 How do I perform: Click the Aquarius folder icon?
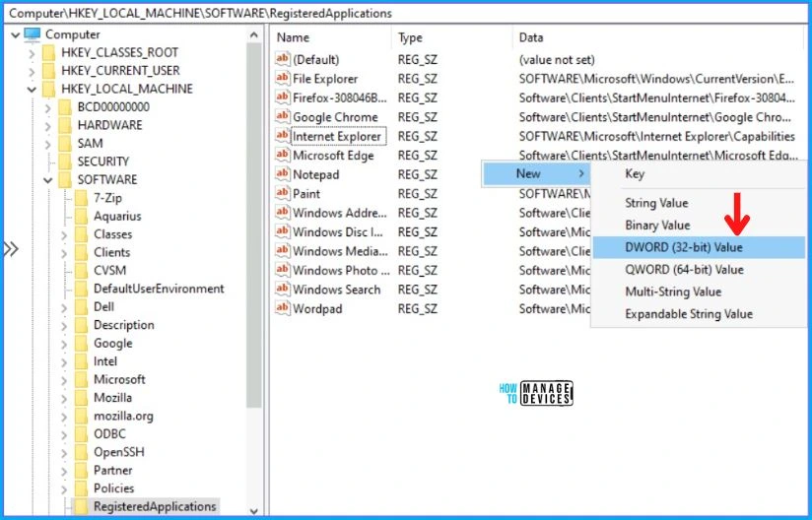pos(82,217)
